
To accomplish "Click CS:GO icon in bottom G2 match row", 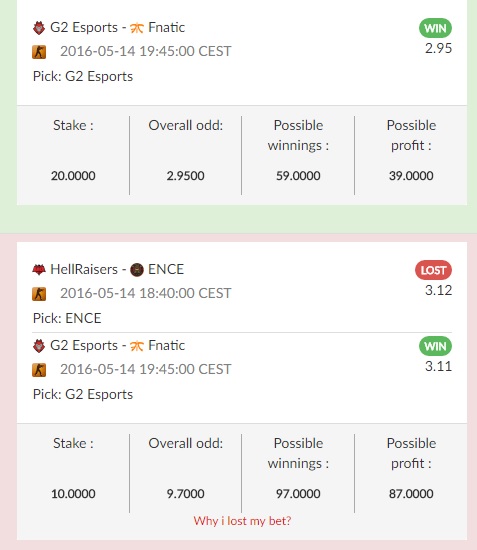I will tap(39, 370).
